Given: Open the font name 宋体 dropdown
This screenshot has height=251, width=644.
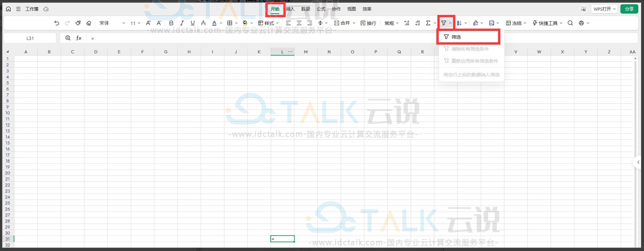Looking at the screenshot, I should coord(112,23).
